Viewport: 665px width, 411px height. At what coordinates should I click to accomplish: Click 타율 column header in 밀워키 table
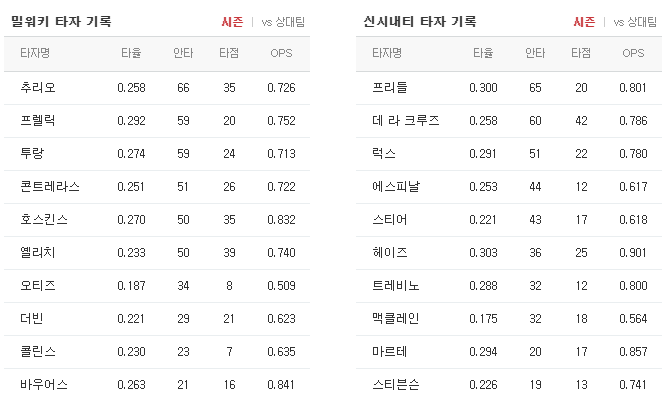pyautogui.click(x=131, y=53)
